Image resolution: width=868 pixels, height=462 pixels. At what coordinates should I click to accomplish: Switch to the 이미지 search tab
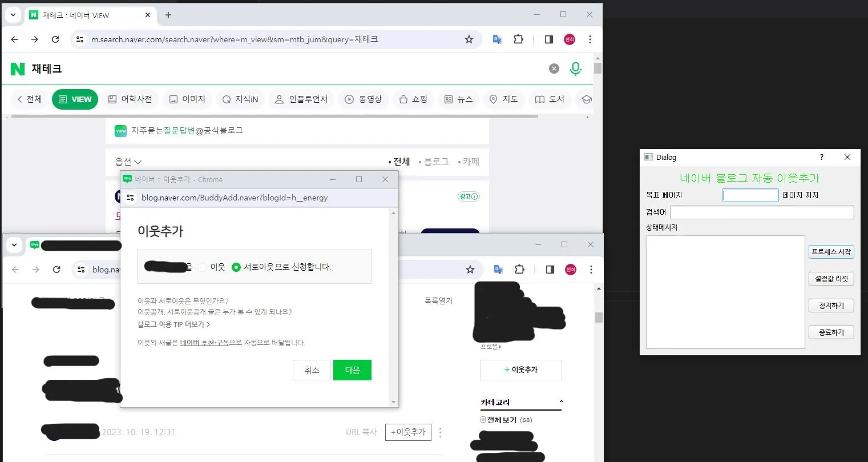(187, 99)
